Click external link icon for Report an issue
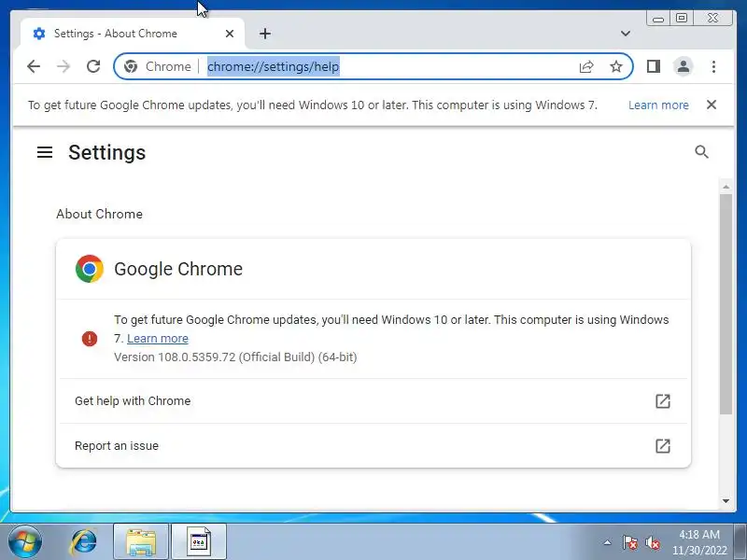This screenshot has width=747, height=560. coord(663,446)
